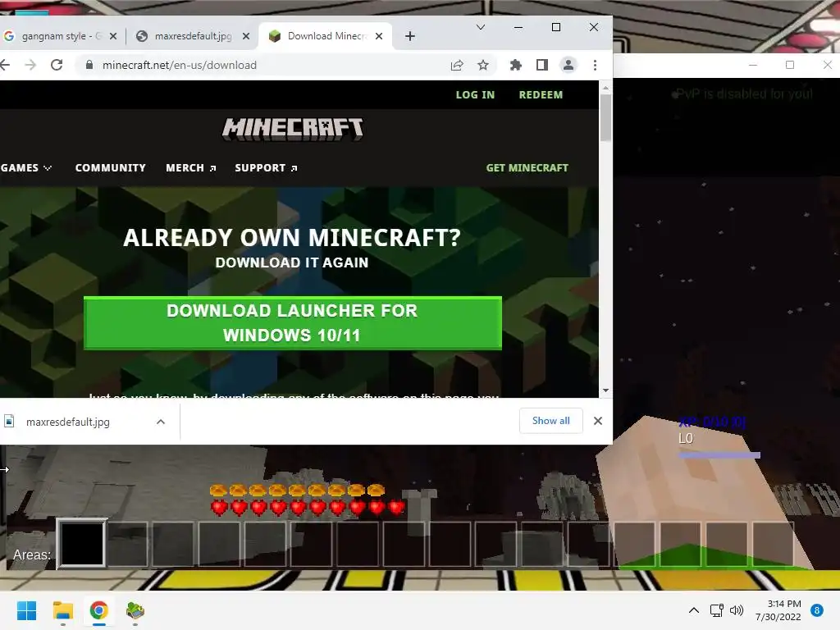This screenshot has width=840, height=630.
Task: Click the scrollbar up arrow
Action: point(605,87)
